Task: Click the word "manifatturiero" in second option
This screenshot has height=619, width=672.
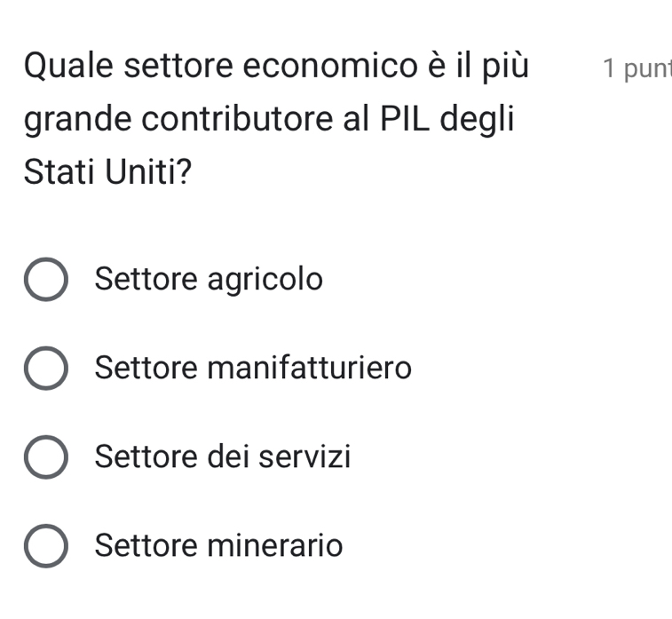Action: click(310, 367)
